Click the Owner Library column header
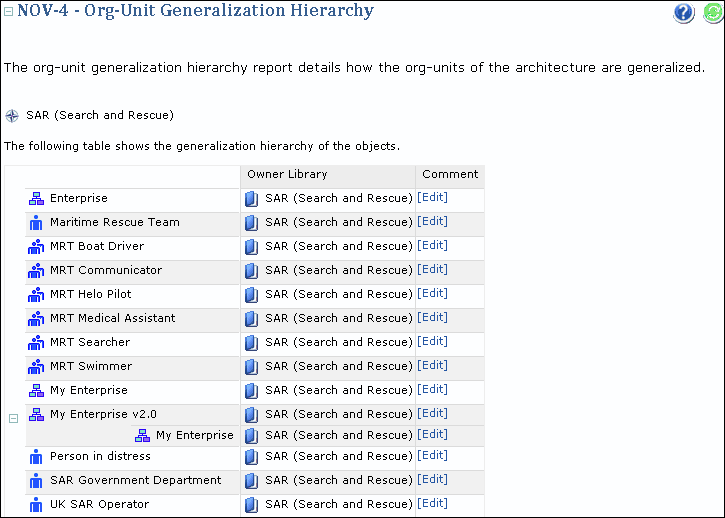 287,174
